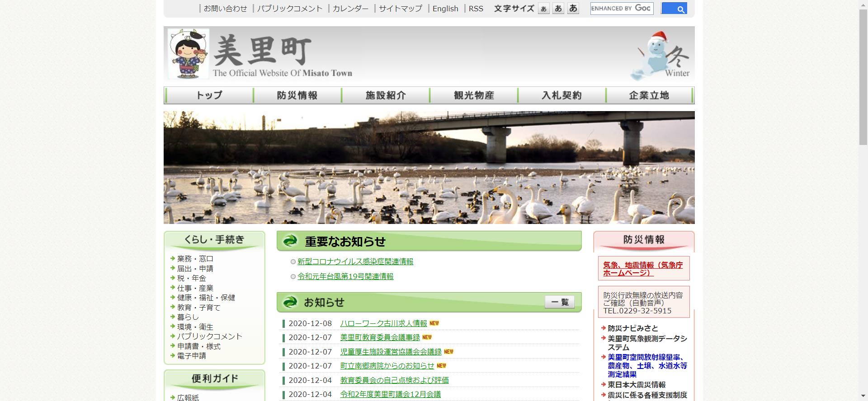868x401 pixels.
Task: Click the page vertical scrollbar thumb
Action: [863, 77]
